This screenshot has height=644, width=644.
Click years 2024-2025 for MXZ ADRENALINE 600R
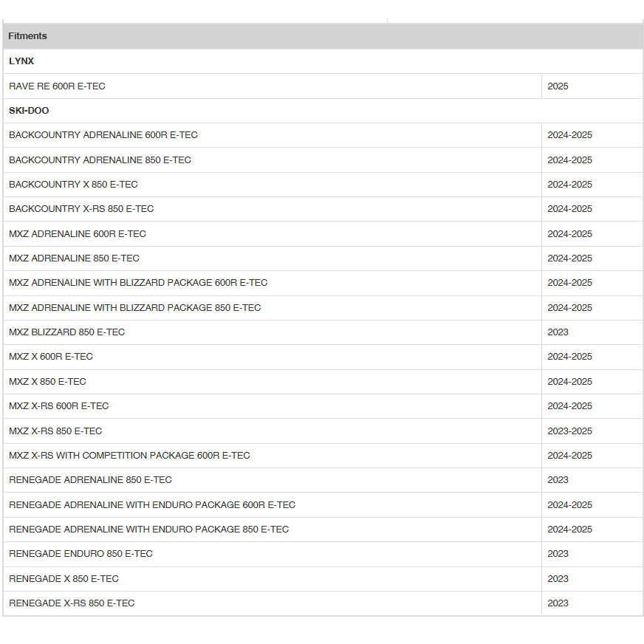(x=569, y=233)
